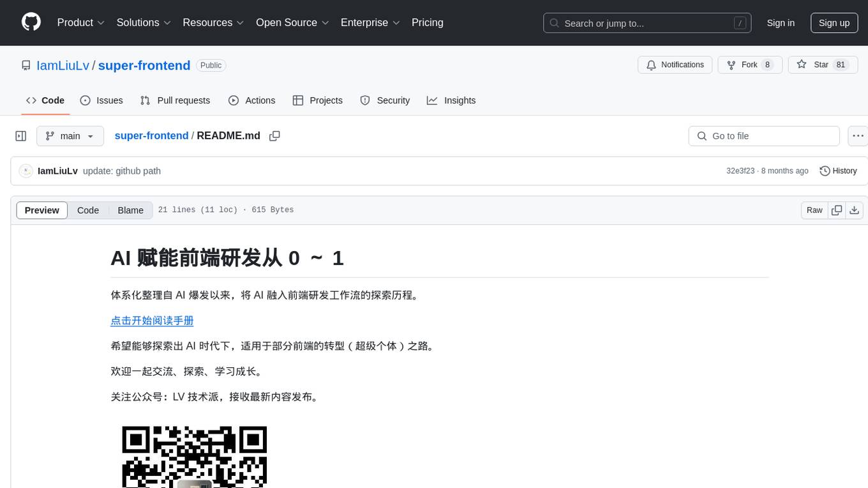Viewport: 868px width, 488px height.
Task: Switch to the Actions tab
Action: point(252,100)
